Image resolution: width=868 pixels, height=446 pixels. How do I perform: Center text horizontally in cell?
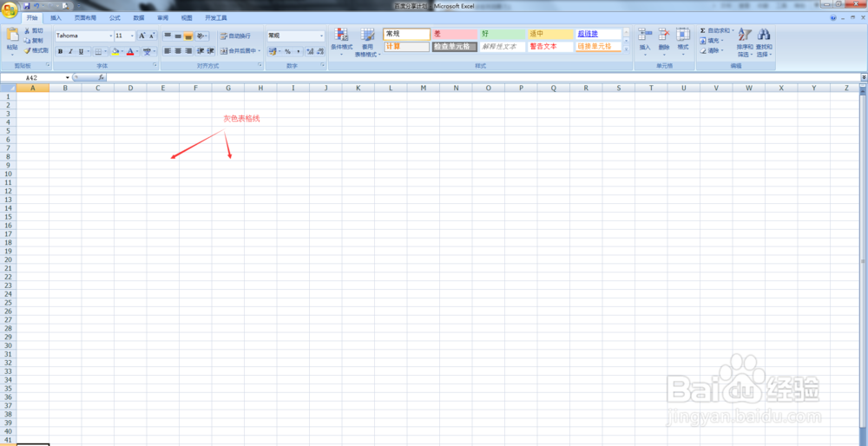(x=178, y=51)
